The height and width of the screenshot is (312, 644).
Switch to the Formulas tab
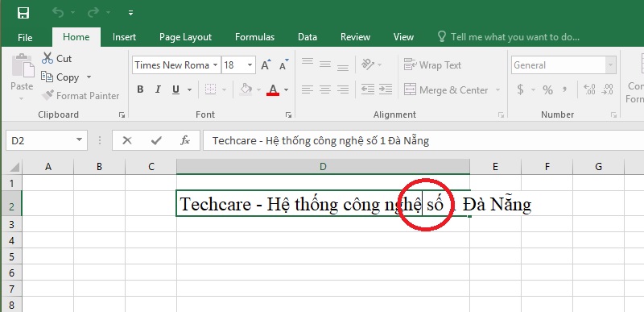coord(254,37)
